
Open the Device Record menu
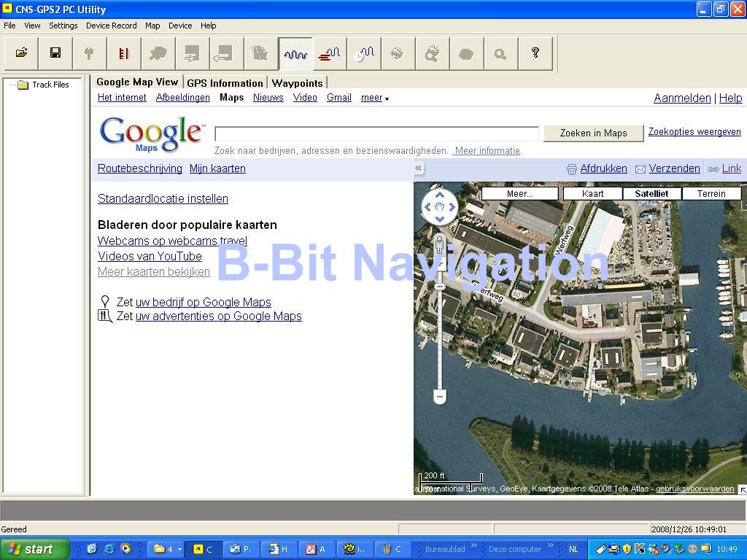pyautogui.click(x=111, y=26)
